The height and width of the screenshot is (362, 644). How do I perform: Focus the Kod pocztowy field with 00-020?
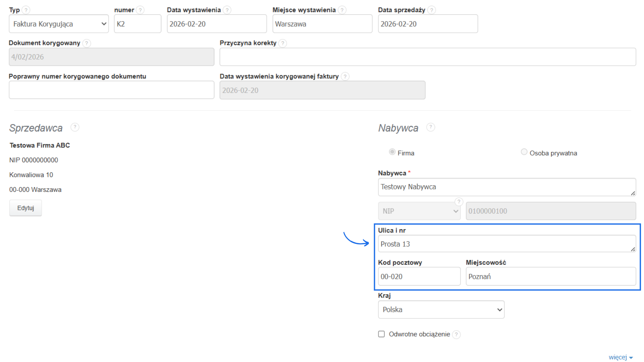[419, 277]
